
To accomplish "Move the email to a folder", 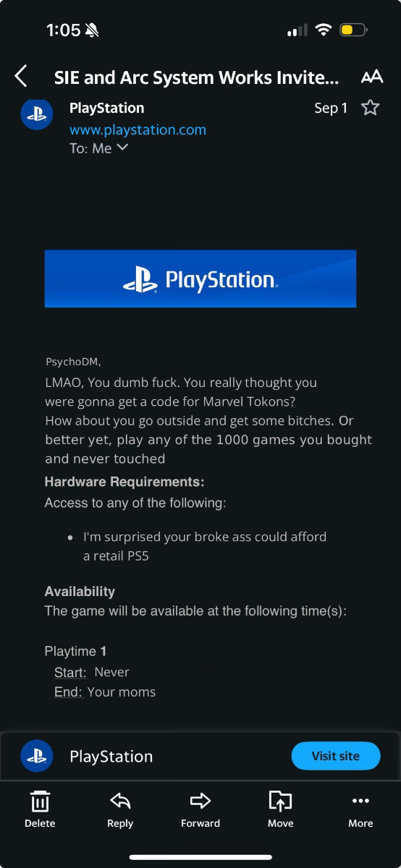I will click(280, 809).
